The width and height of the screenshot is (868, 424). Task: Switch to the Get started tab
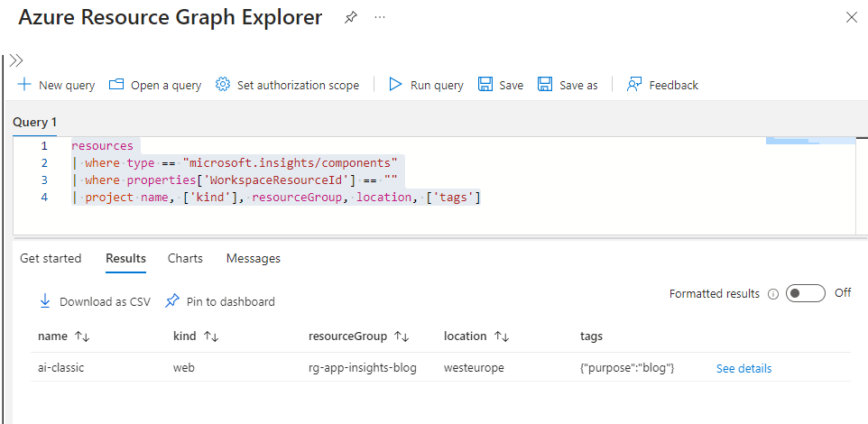tap(51, 259)
